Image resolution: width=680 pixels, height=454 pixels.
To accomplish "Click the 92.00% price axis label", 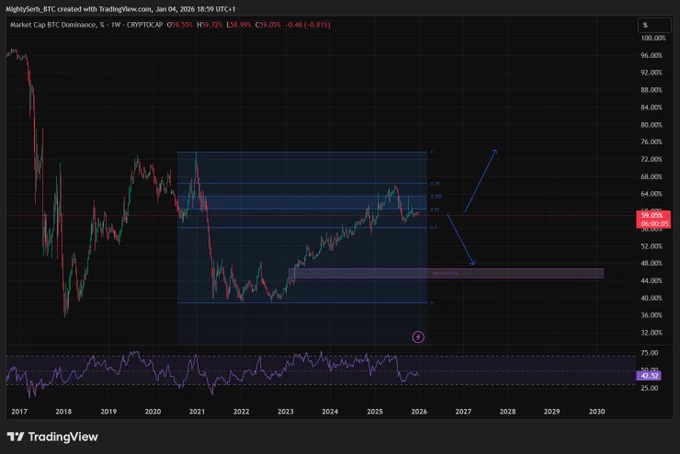I will [x=651, y=72].
